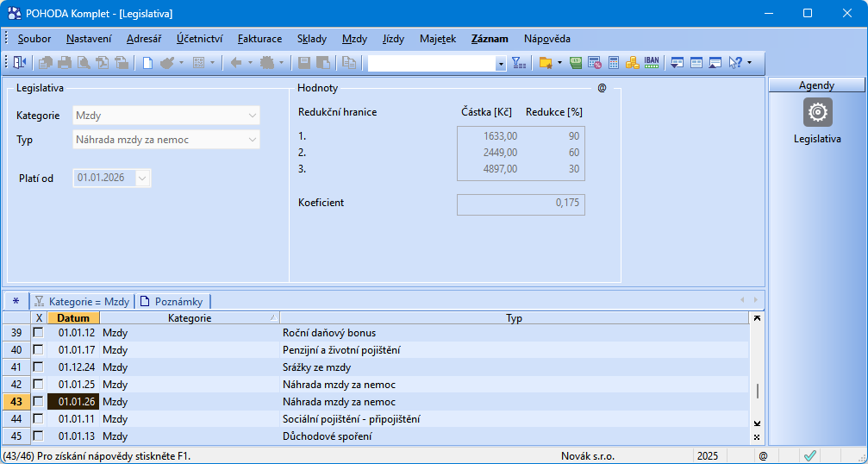Click the gold coins icon in toolbar

[632, 63]
